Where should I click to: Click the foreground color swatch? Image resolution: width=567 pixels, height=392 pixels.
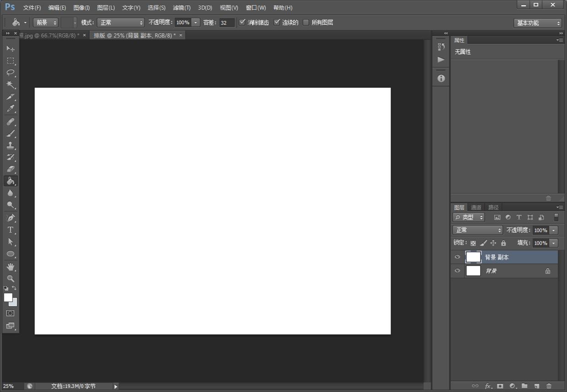(x=8, y=297)
